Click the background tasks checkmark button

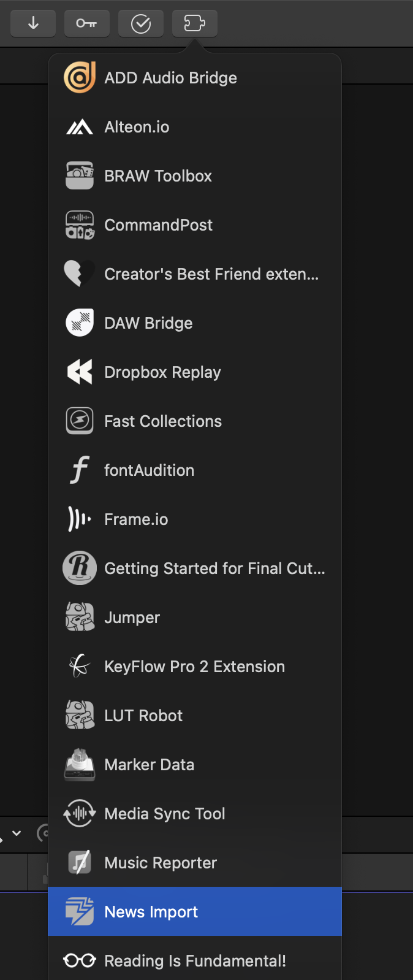pos(141,23)
